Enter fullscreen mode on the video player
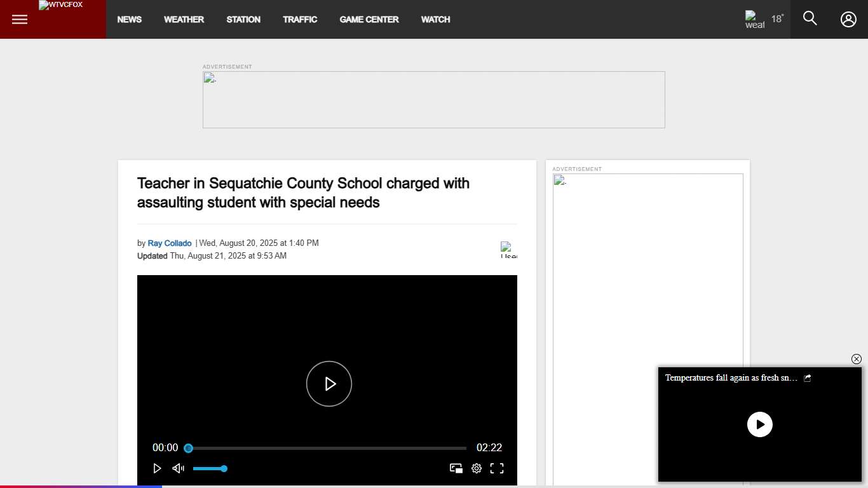The width and height of the screenshot is (868, 488). tap(497, 468)
